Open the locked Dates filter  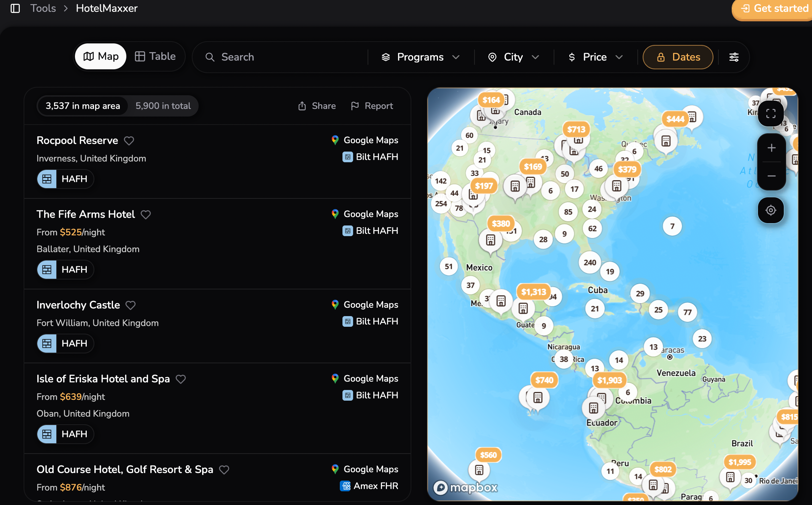coord(678,57)
